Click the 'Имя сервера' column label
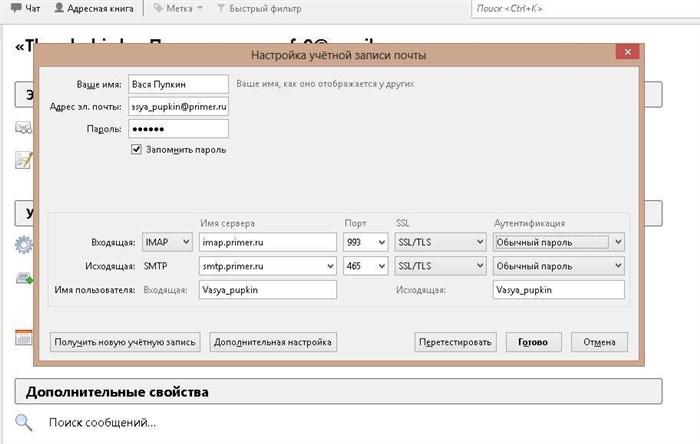Screen dimensions: 700x444 click(227, 223)
